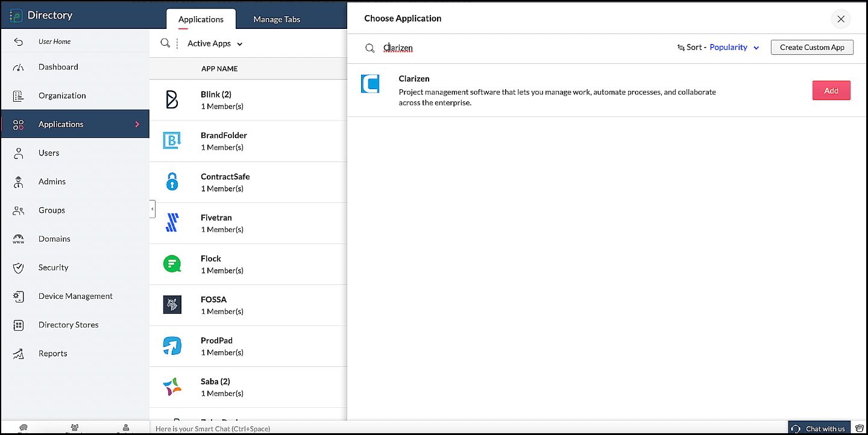Open the Users person icon
The width and height of the screenshot is (868, 435).
coord(19,153)
